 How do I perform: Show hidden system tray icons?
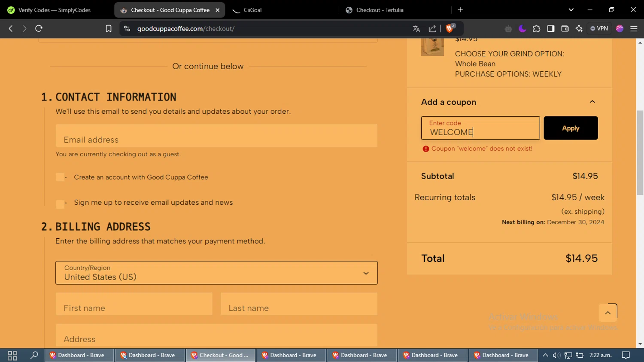(545, 356)
